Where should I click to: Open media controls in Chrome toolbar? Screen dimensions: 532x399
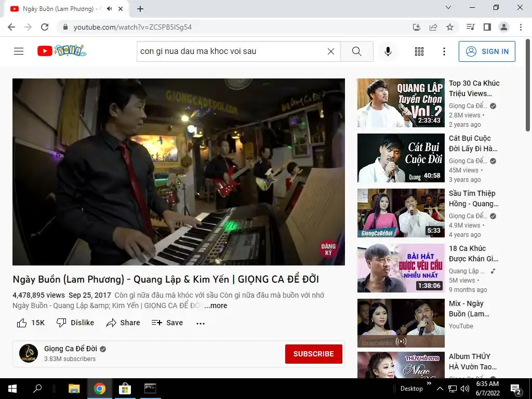471,27
